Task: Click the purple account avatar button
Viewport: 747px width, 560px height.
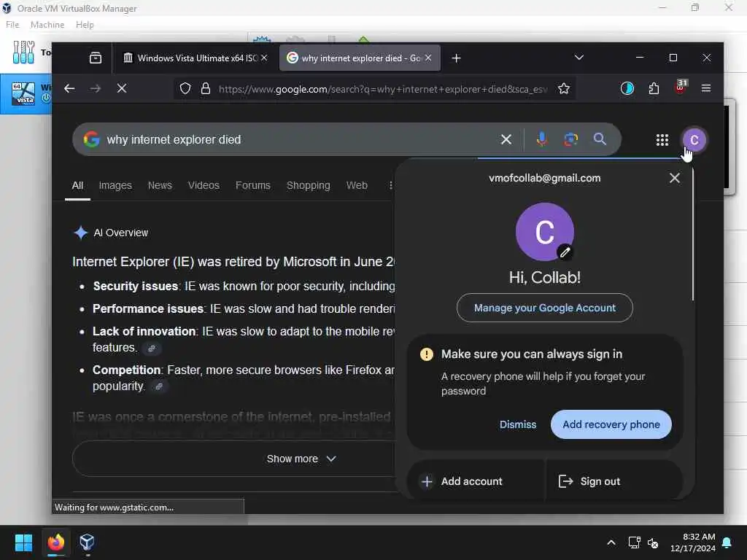Action: point(694,140)
